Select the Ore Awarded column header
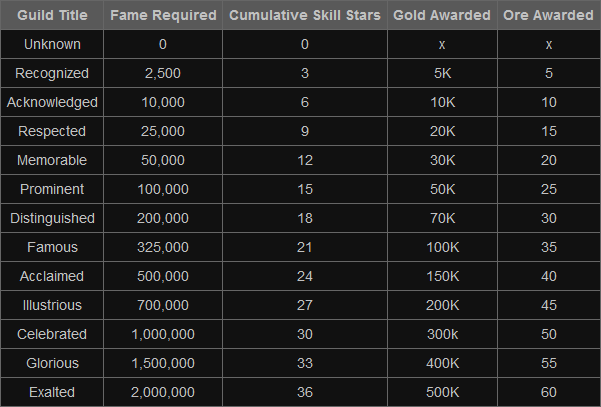 click(x=549, y=16)
